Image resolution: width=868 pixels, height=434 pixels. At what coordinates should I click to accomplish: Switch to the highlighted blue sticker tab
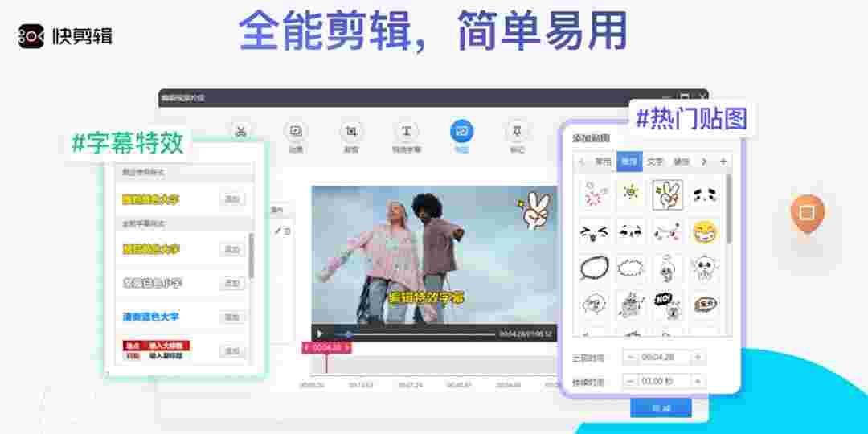629,162
